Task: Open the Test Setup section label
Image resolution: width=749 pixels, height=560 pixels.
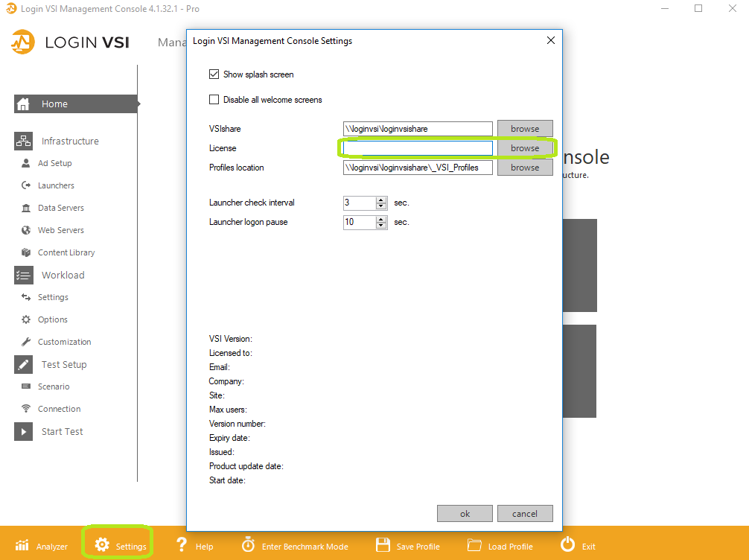Action: [64, 365]
